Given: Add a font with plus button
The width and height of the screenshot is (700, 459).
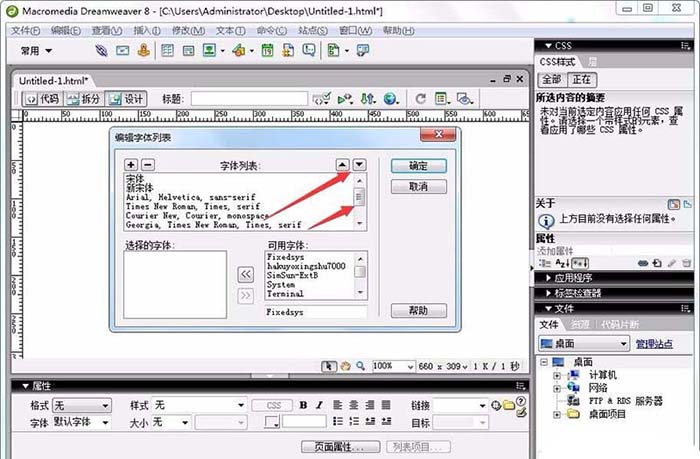Looking at the screenshot, I should (x=131, y=165).
